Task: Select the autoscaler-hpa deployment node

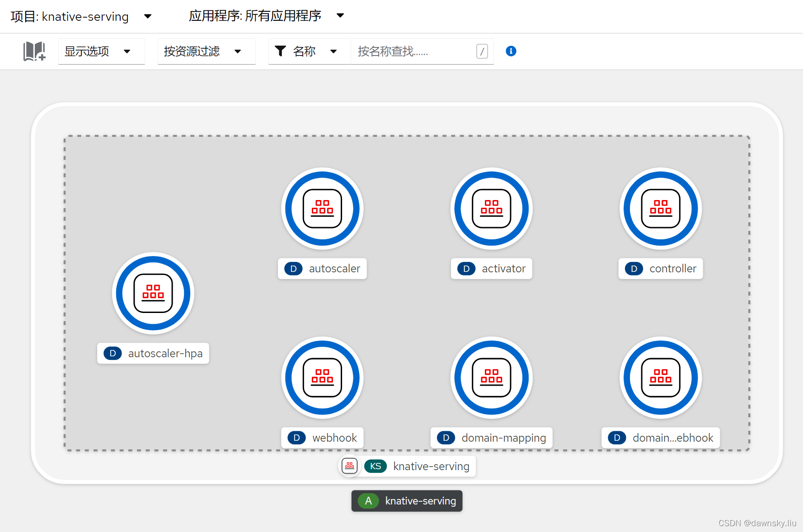Action: pyautogui.click(x=153, y=293)
